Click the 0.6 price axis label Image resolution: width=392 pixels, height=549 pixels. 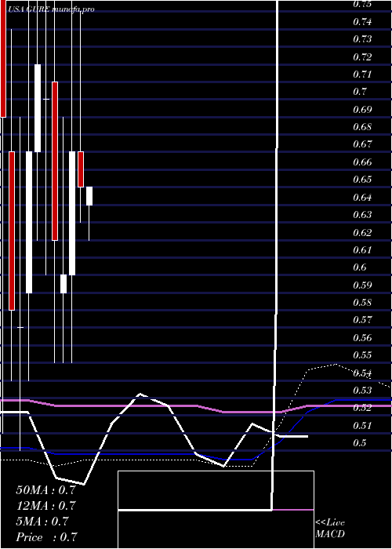[360, 267]
